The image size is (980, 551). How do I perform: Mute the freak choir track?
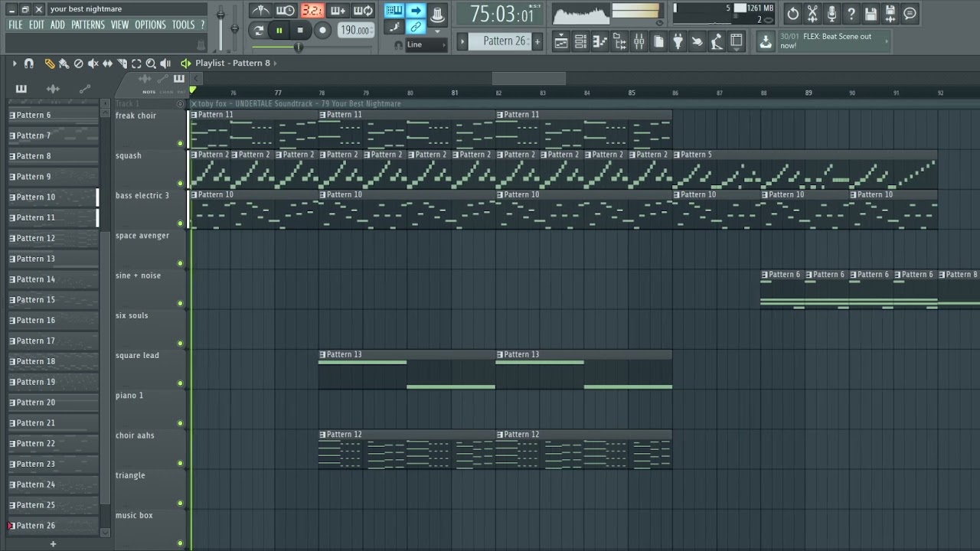180,143
